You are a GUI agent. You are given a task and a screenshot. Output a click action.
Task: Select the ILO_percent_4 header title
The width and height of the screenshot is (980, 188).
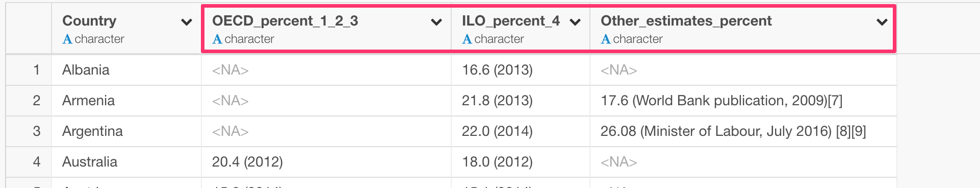(x=511, y=21)
